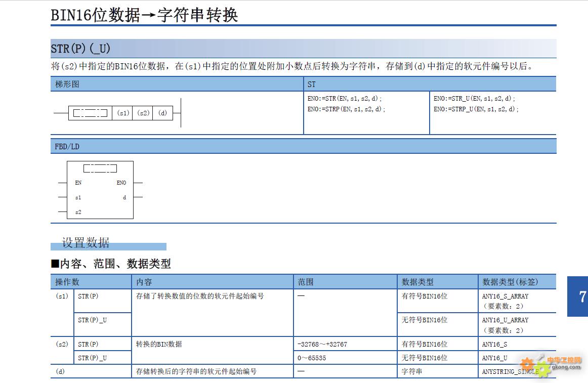Image resolution: width=588 pixels, height=383 pixels.
Task: Select the subheading "■内容、范围、数据类型"
Action: click(x=111, y=264)
